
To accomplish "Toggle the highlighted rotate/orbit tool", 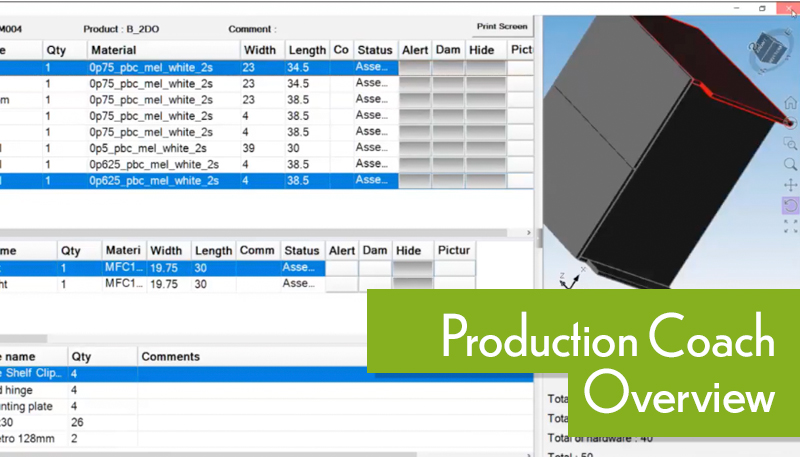I will 790,206.
